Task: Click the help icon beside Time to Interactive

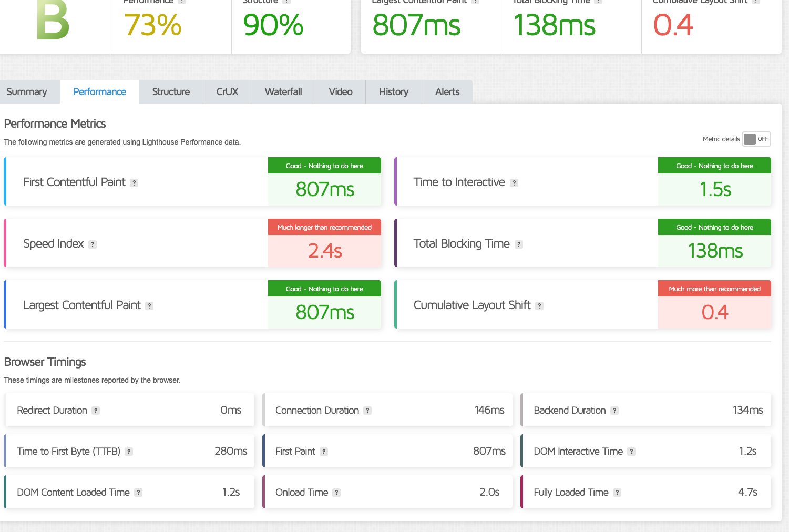Action: [514, 183]
